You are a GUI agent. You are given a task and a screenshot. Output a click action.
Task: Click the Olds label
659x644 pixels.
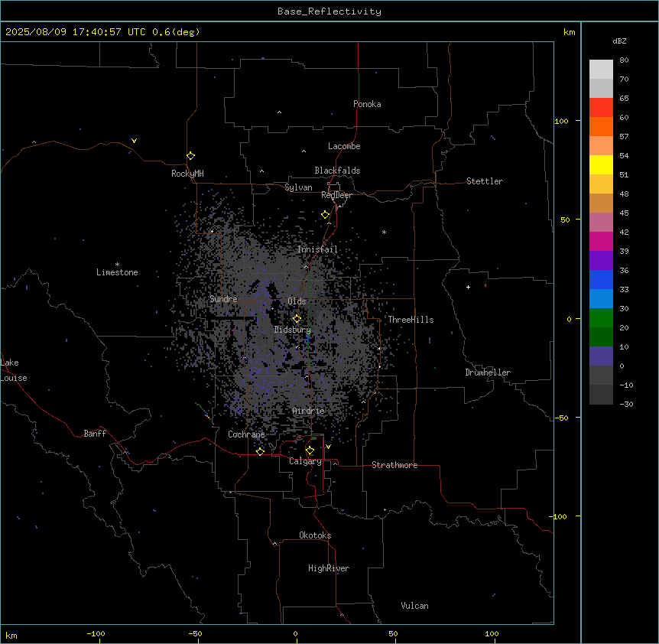click(x=297, y=301)
